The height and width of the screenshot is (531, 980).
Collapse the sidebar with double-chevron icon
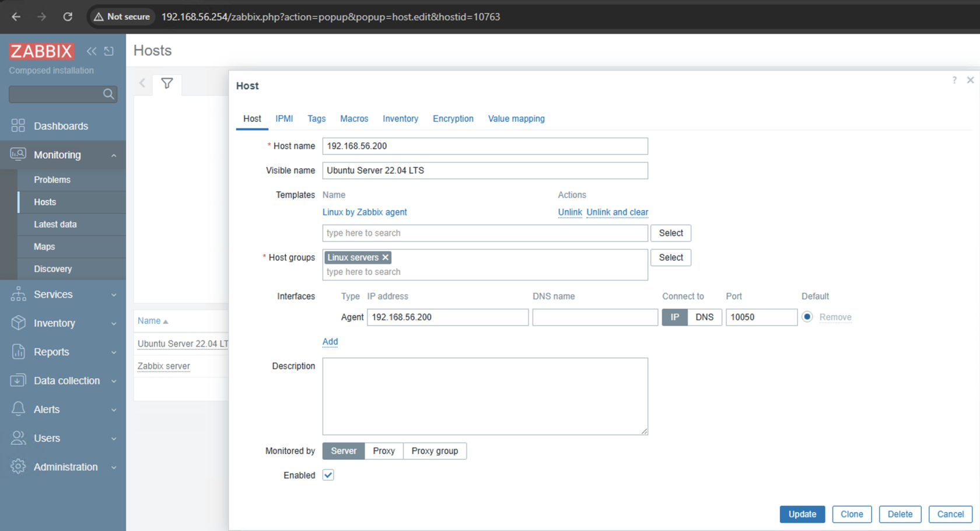[x=92, y=51]
